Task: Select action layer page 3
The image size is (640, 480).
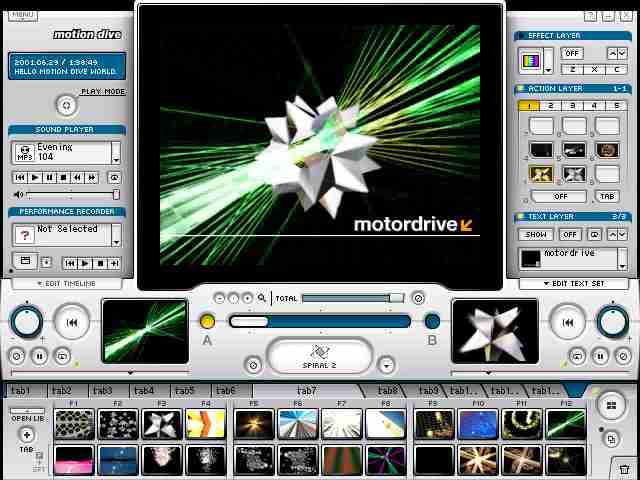Action: tap(572, 106)
